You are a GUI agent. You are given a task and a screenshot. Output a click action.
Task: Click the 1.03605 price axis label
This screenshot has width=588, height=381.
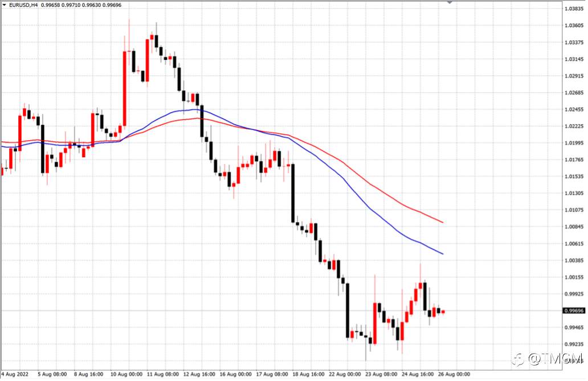pos(574,26)
